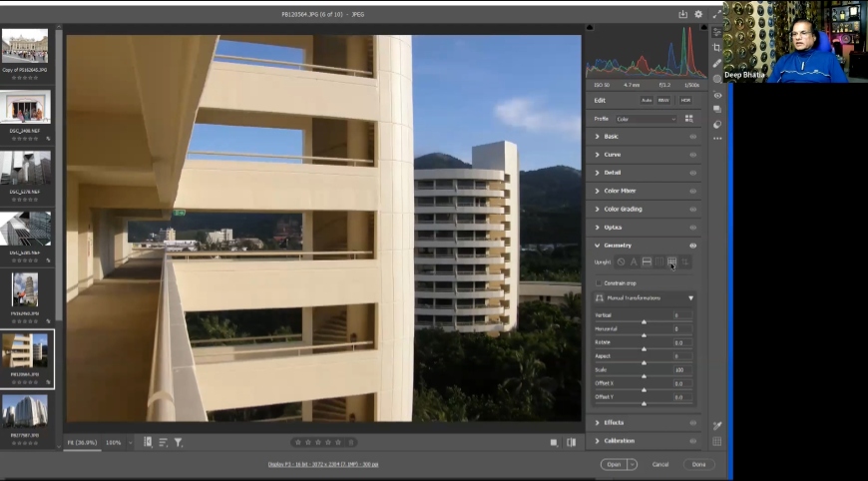The height and width of the screenshot is (481, 868).
Task: Click the B&W treatment button
Action: [663, 100]
